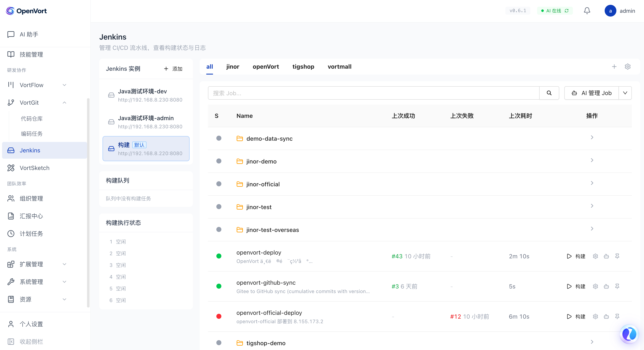The height and width of the screenshot is (350, 644).
Task: Pin the openvort-deploy job
Action: (617, 256)
